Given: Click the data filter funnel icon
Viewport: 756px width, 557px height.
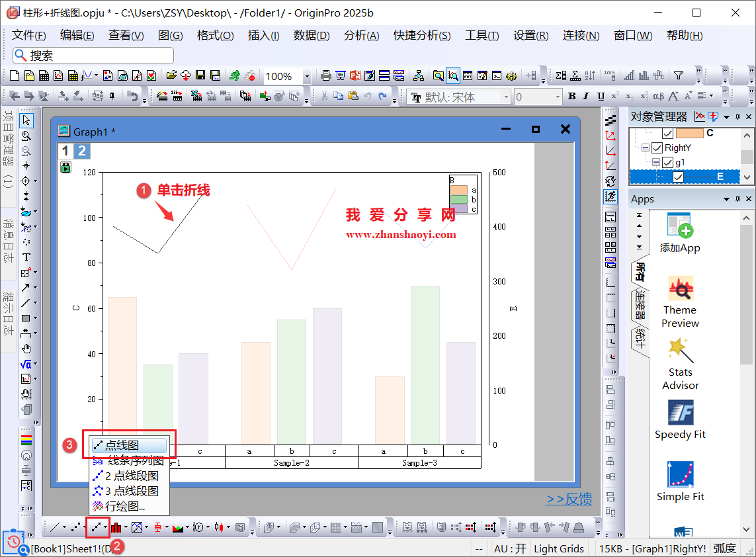Looking at the screenshot, I should [x=678, y=75].
